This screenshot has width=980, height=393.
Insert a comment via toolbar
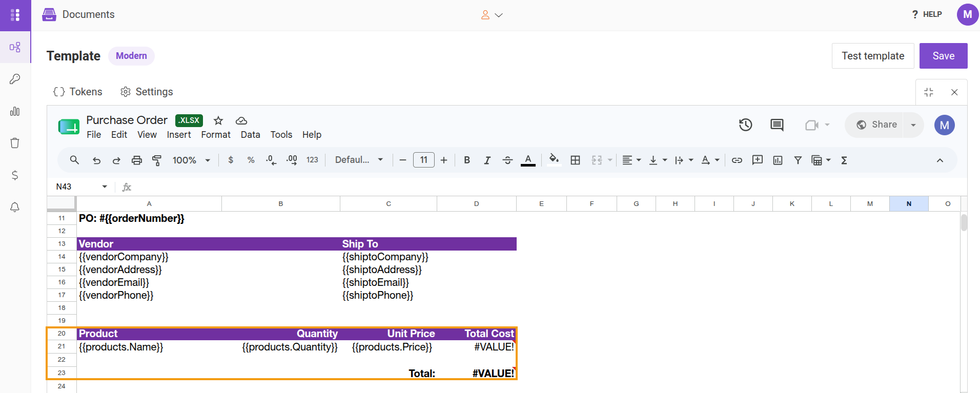pos(757,160)
